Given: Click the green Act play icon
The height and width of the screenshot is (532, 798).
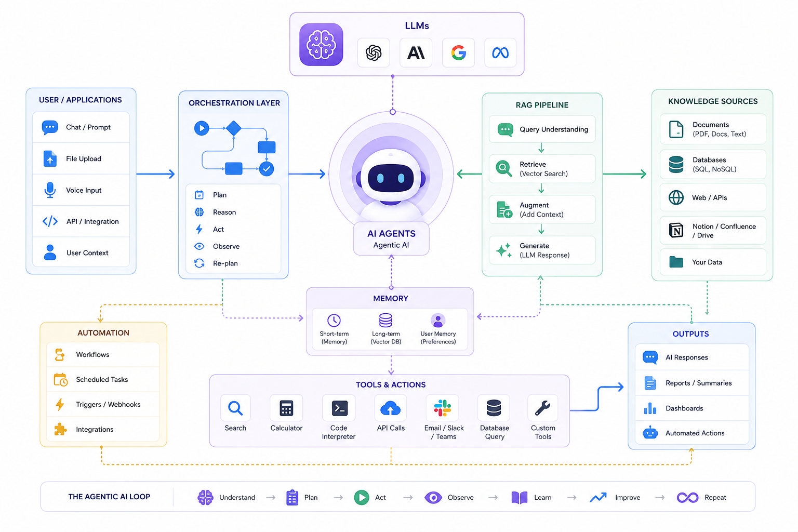Looking at the screenshot, I should pyautogui.click(x=362, y=498).
